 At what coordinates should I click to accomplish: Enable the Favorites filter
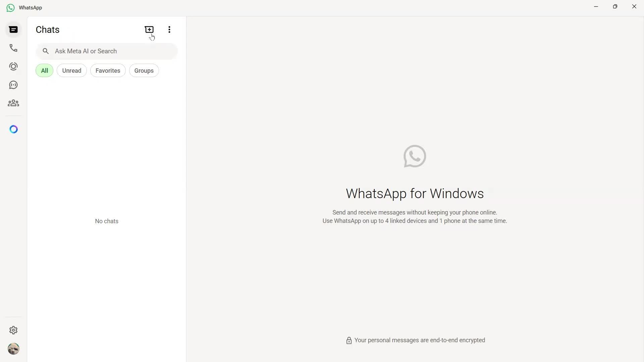(108, 70)
